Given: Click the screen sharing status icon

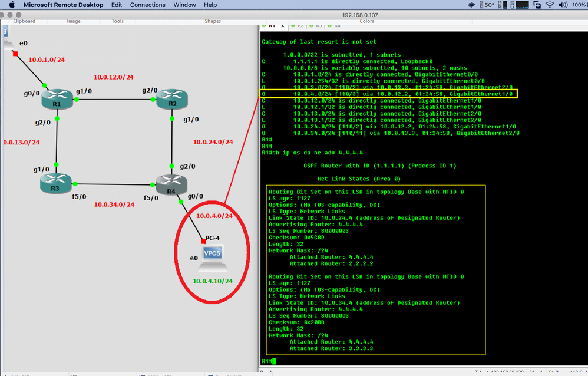Looking at the screenshot, I should [x=537, y=5].
